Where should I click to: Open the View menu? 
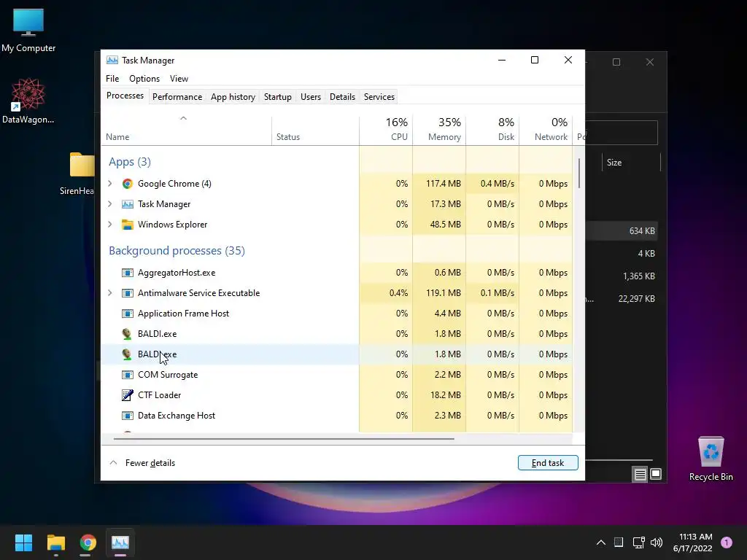click(x=179, y=79)
